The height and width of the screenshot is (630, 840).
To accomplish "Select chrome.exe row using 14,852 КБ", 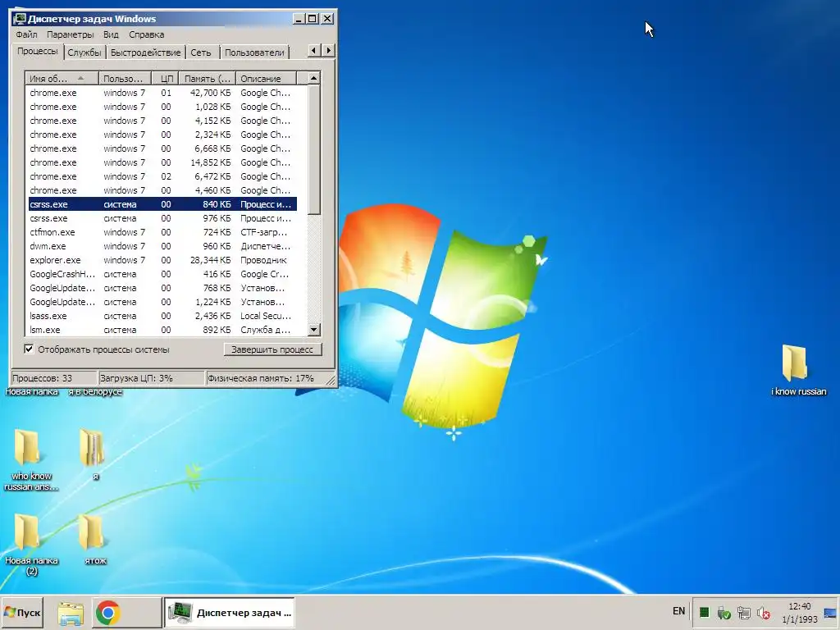I will (x=162, y=162).
